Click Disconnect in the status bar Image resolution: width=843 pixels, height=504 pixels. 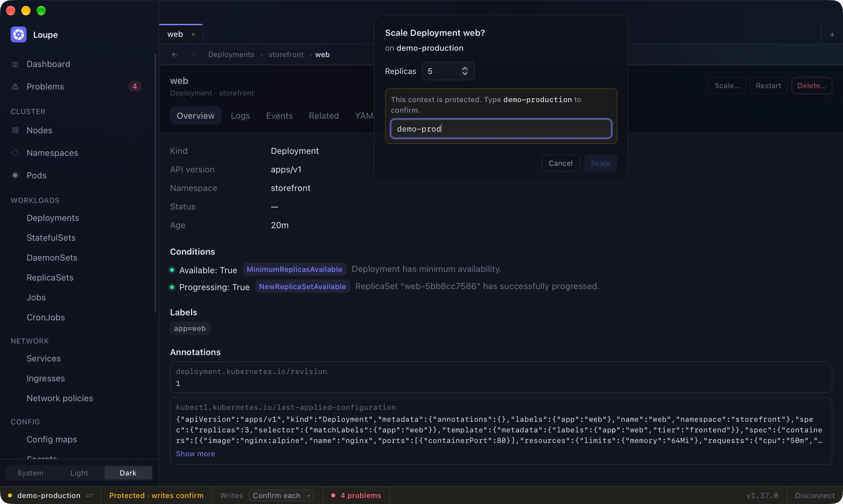tap(814, 495)
